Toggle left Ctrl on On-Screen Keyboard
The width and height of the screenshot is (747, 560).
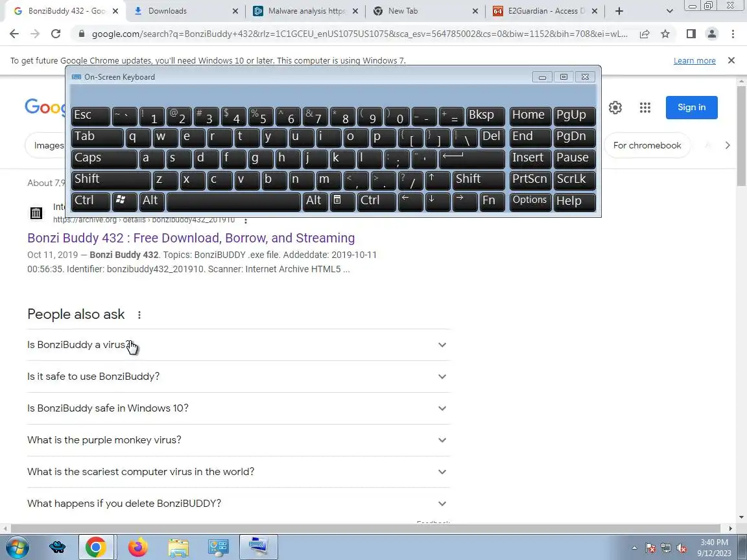(91, 202)
